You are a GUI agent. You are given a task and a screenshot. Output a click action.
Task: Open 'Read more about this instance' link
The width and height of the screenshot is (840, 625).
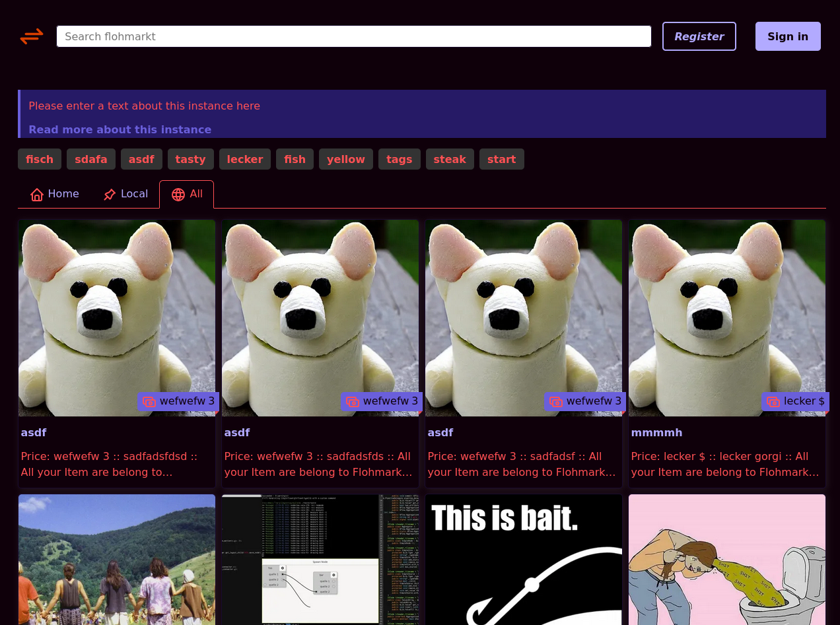[x=120, y=129]
